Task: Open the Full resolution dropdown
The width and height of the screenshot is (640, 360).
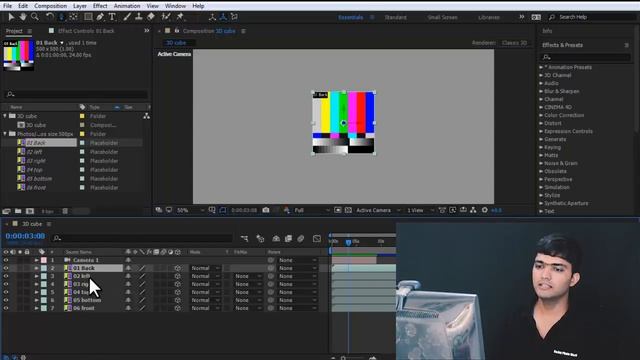Action: click(x=312, y=210)
